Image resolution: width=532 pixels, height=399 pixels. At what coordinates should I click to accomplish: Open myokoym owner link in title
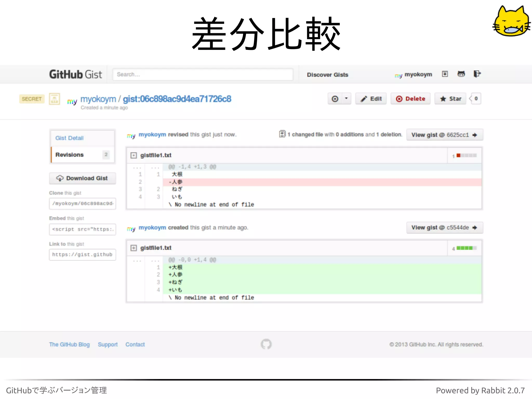tap(98, 99)
